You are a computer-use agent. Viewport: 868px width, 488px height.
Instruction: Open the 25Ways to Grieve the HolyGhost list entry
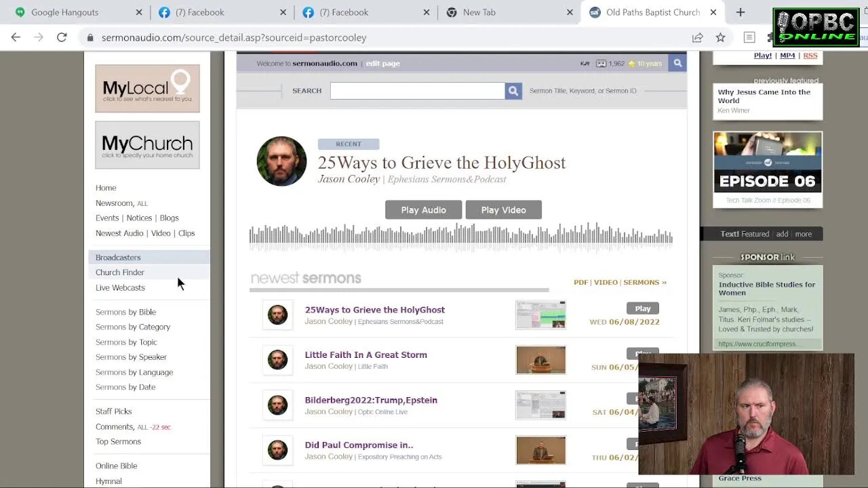pos(374,310)
